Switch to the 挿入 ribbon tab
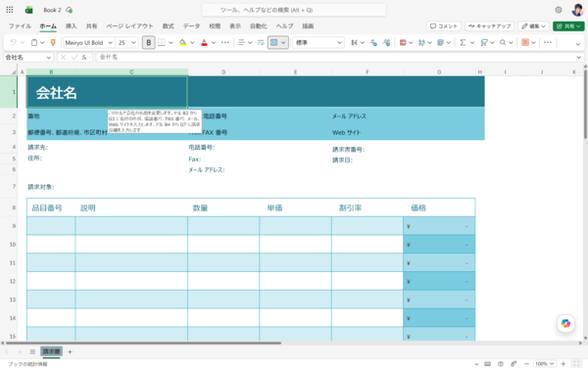Screen dimensions: 588x368 pos(71,26)
